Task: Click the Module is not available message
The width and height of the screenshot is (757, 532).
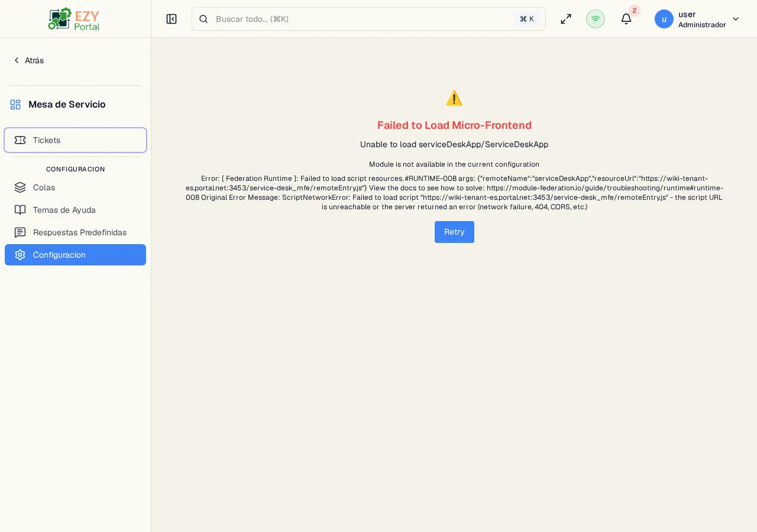Action: coord(454,164)
